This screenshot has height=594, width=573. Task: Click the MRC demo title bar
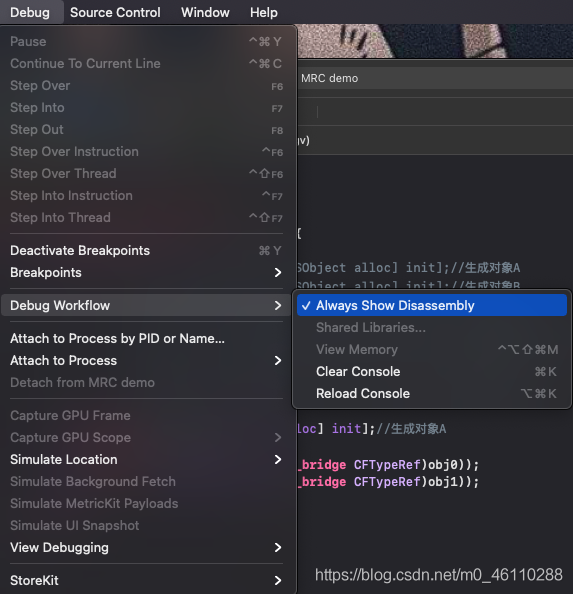coord(435,78)
